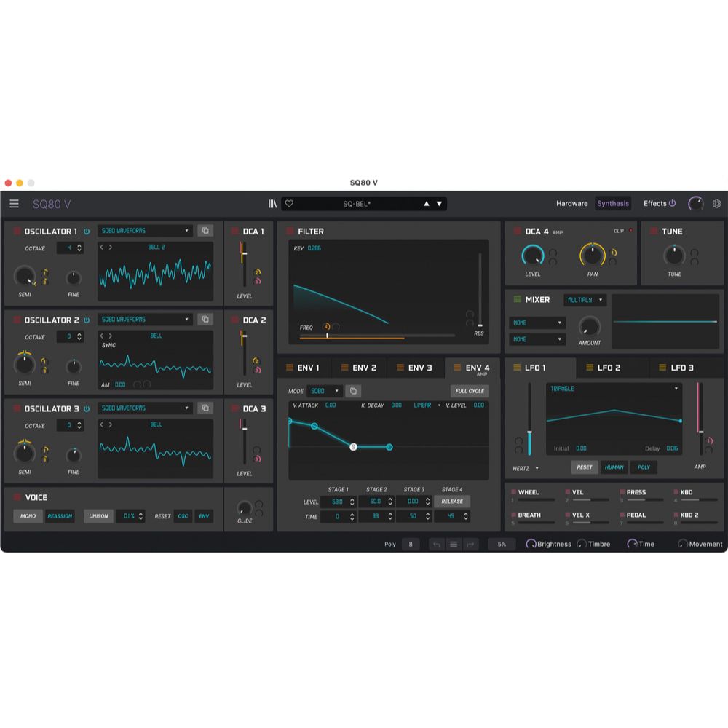Viewport: 728px width, 728px height.
Task: Turn the Brightness macro knob icon
Action: point(531,543)
